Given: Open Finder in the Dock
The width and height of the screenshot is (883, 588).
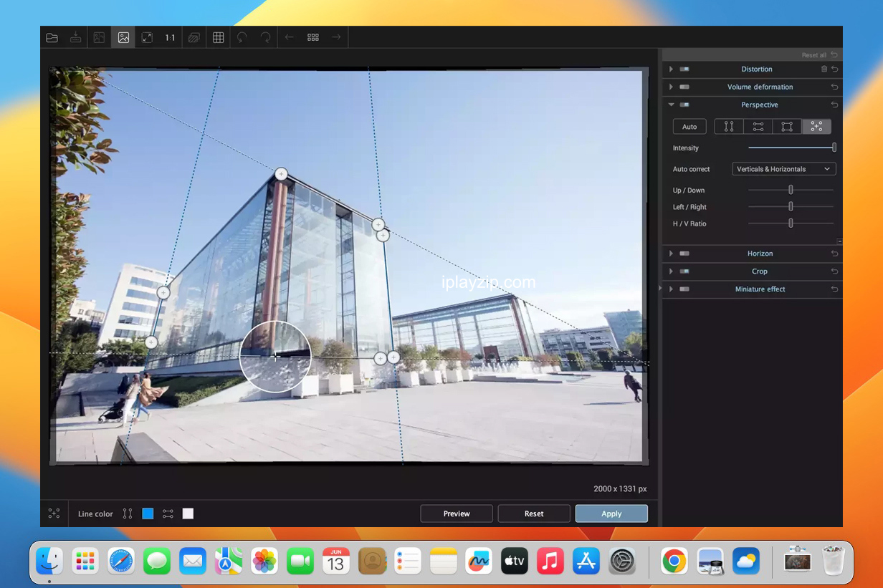Looking at the screenshot, I should click(49, 562).
